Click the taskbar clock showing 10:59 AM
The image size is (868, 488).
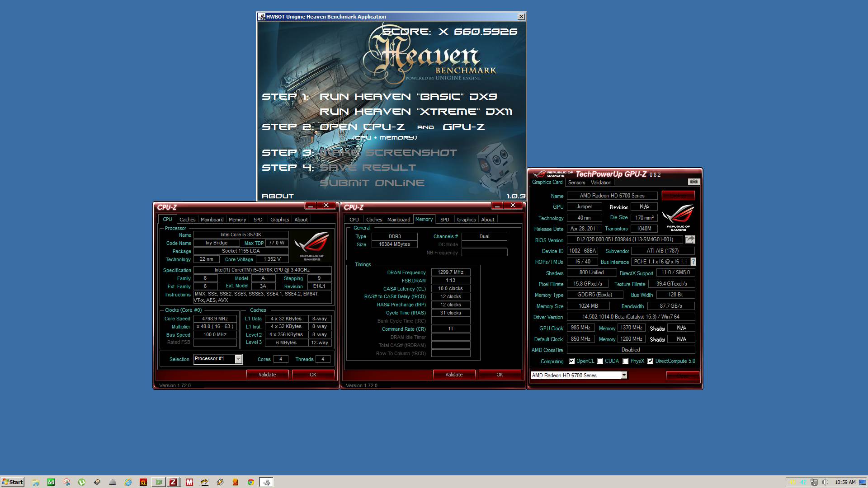845,482
